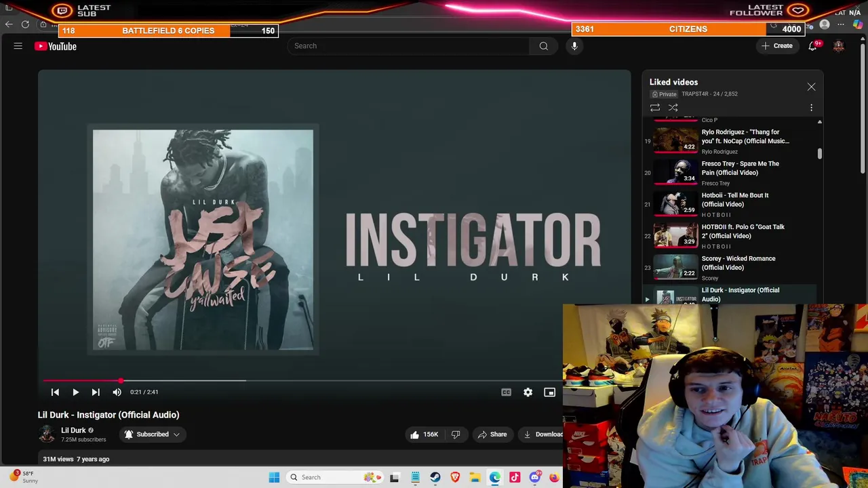
Task: Click the TRAPST4R playlist owner link
Action: click(695, 94)
